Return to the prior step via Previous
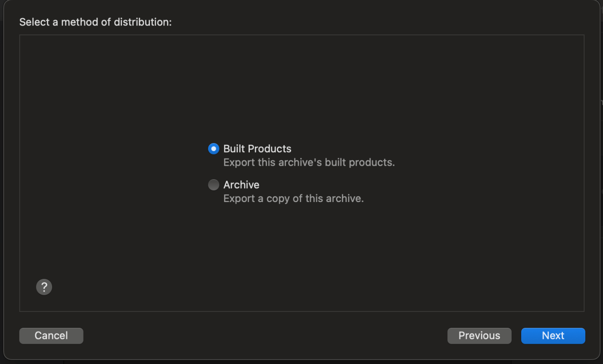Image resolution: width=603 pixels, height=364 pixels. click(x=479, y=336)
